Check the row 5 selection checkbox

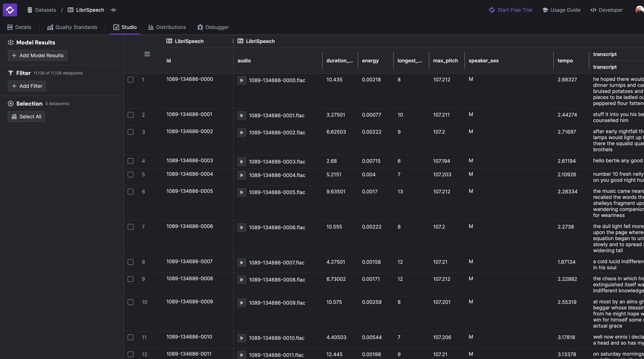pos(131,174)
